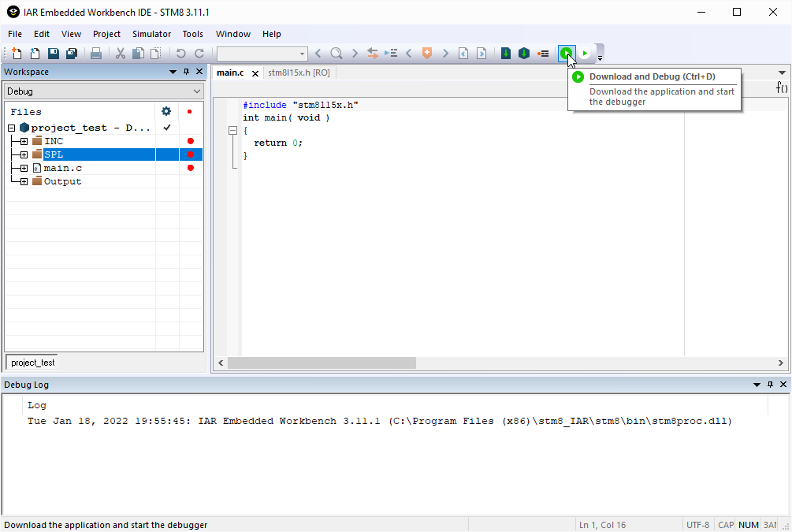Expand the SPL folder
This screenshot has width=792, height=532.
pyautogui.click(x=24, y=154)
